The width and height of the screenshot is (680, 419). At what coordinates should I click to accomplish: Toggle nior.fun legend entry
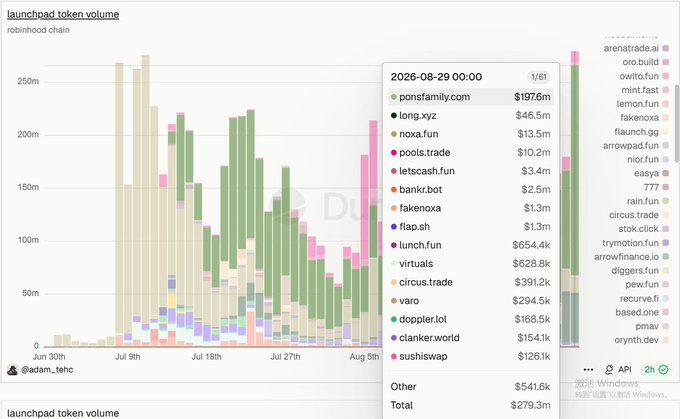click(647, 159)
